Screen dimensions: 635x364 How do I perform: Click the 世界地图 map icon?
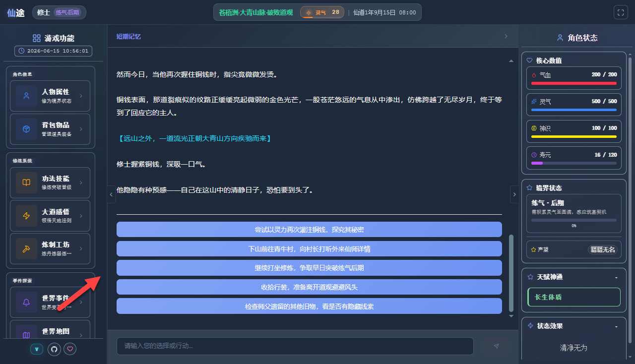(x=26, y=334)
